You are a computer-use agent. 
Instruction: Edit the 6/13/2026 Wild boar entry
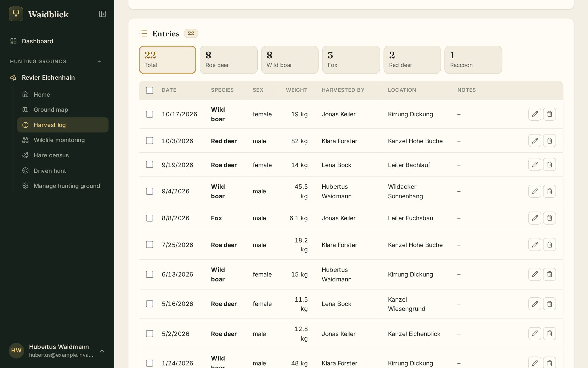coord(535,274)
